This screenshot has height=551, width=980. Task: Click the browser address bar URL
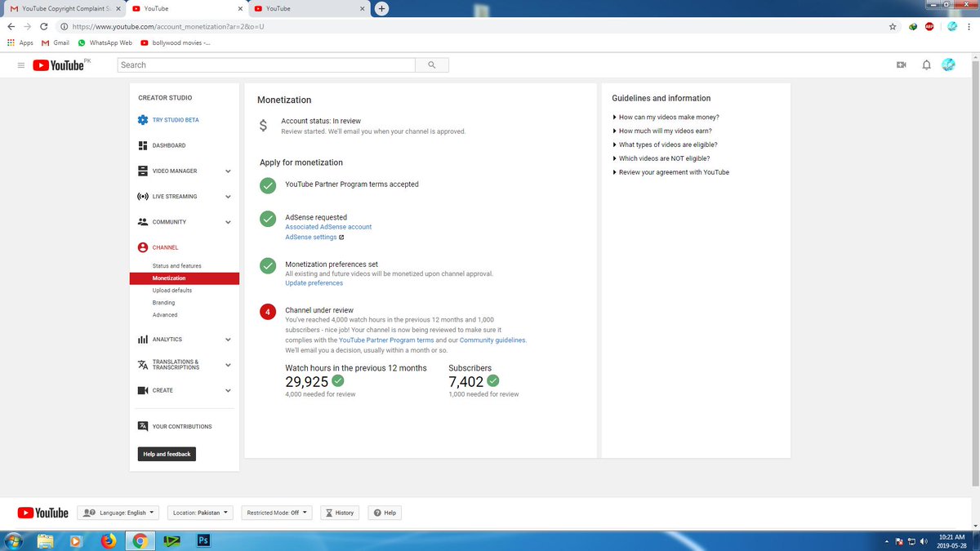point(168,27)
